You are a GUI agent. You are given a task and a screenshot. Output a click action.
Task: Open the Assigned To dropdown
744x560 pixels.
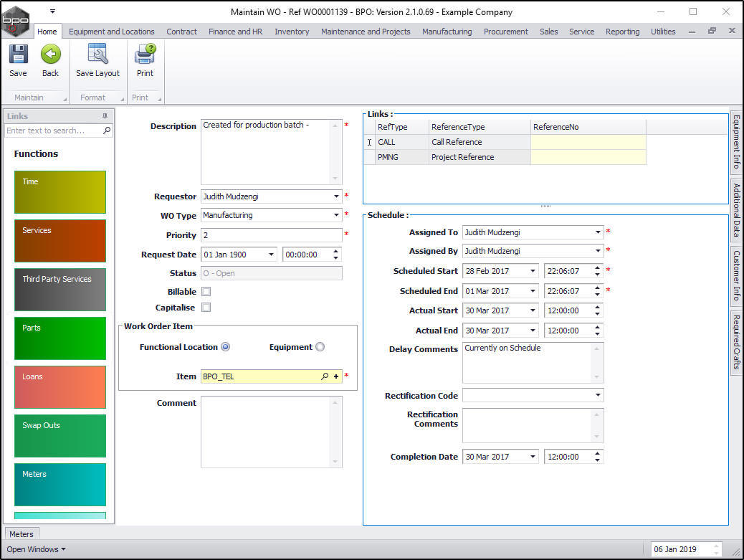pyautogui.click(x=598, y=232)
